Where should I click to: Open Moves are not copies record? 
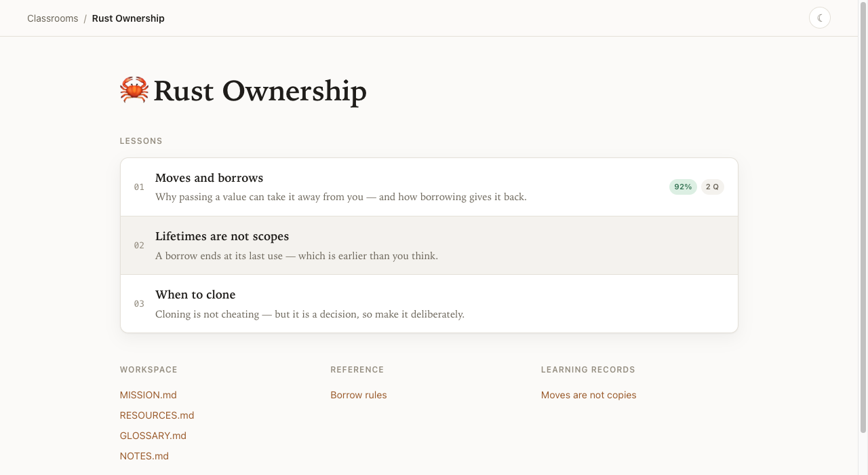tap(589, 395)
